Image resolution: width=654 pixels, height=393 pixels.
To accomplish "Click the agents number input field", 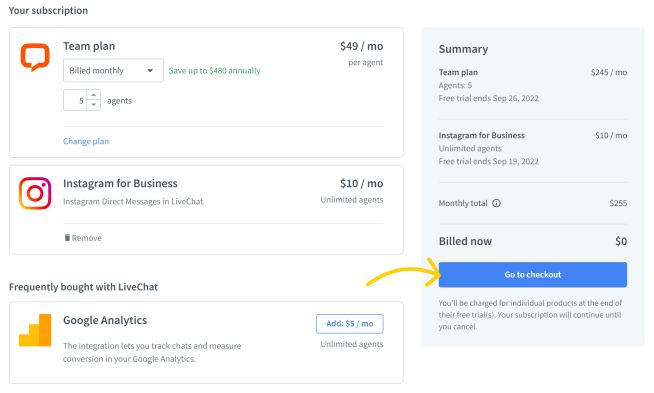I will [75, 100].
